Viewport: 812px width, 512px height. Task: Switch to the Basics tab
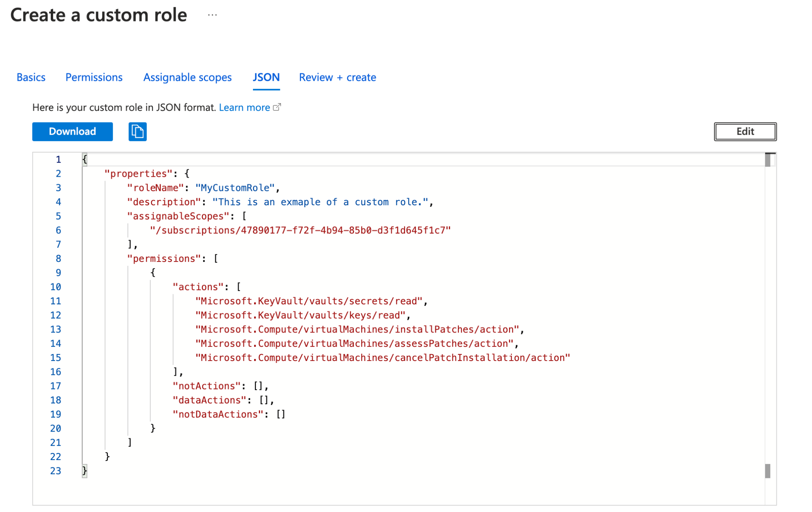tap(32, 77)
